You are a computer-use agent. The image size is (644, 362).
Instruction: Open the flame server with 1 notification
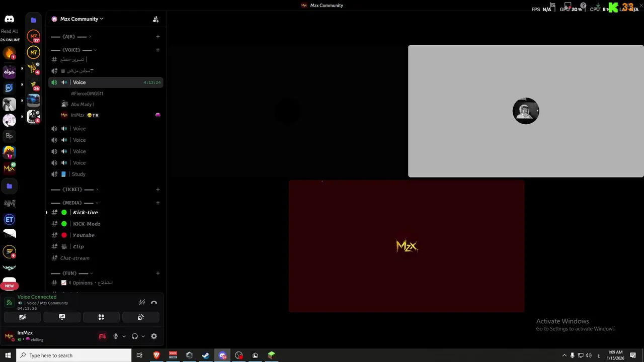[9, 53]
